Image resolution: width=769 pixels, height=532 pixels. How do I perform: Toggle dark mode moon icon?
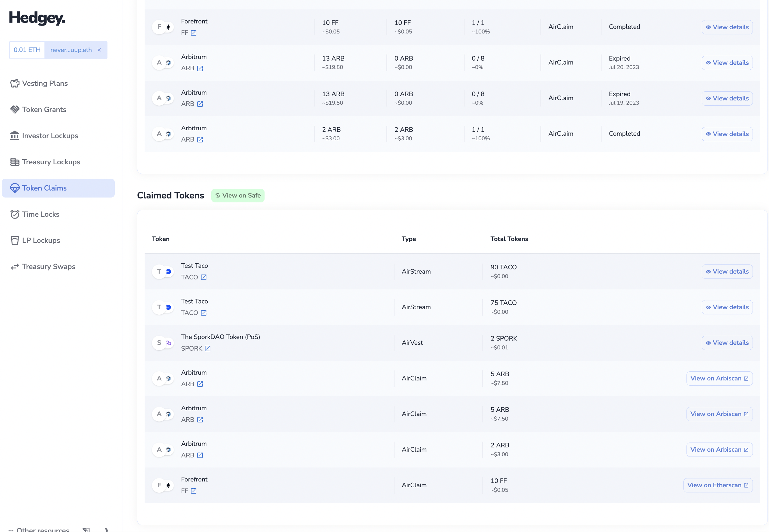[x=105, y=529]
